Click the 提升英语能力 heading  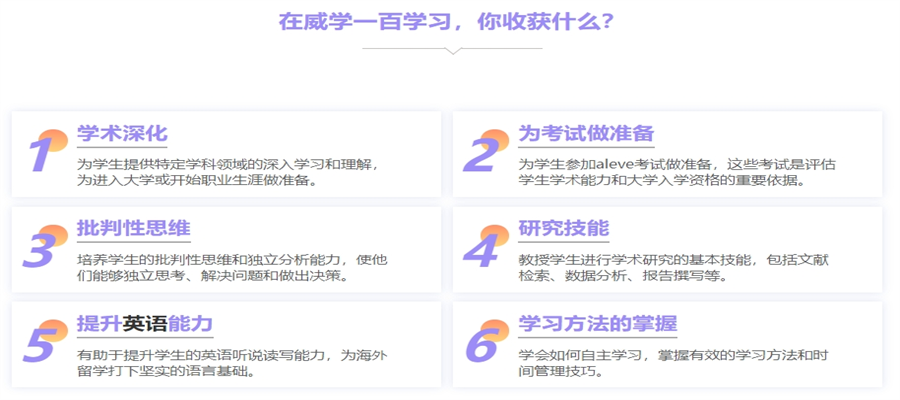(x=145, y=324)
